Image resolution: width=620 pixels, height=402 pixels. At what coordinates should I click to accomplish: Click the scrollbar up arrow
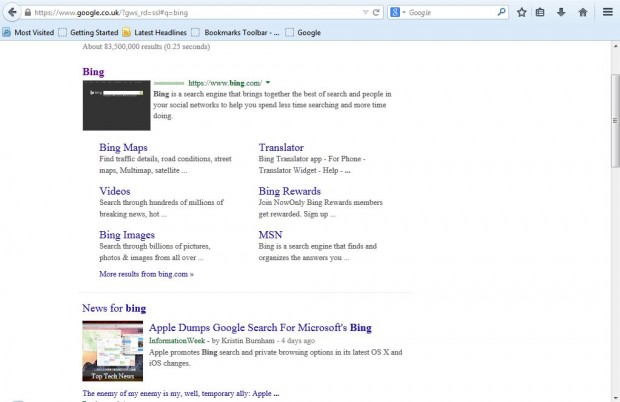(615, 46)
